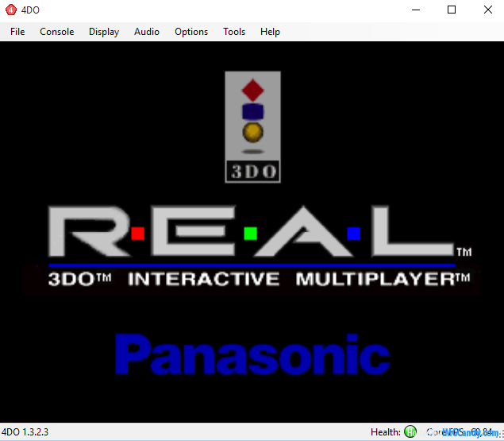Image resolution: width=504 pixels, height=441 pixels.
Task: Click the blue square in R.E.A.L logo
Action: click(354, 234)
